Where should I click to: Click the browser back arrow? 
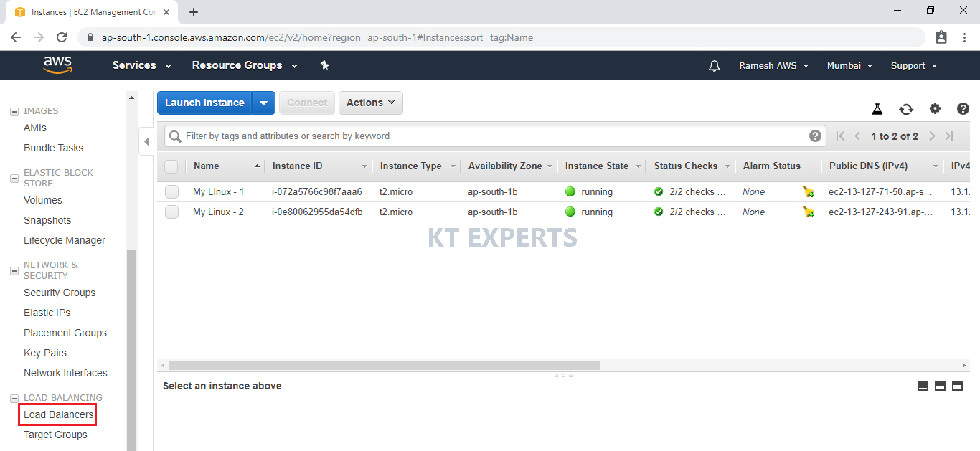[16, 37]
